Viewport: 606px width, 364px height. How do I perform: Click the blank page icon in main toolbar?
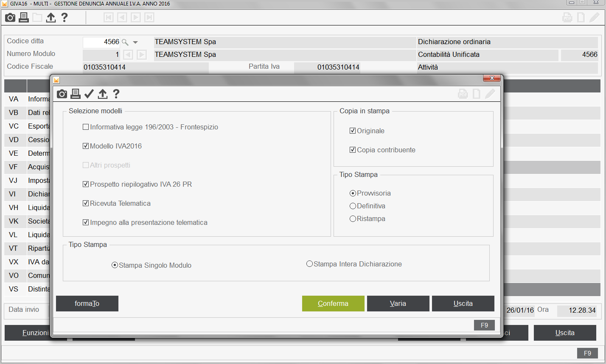point(581,18)
